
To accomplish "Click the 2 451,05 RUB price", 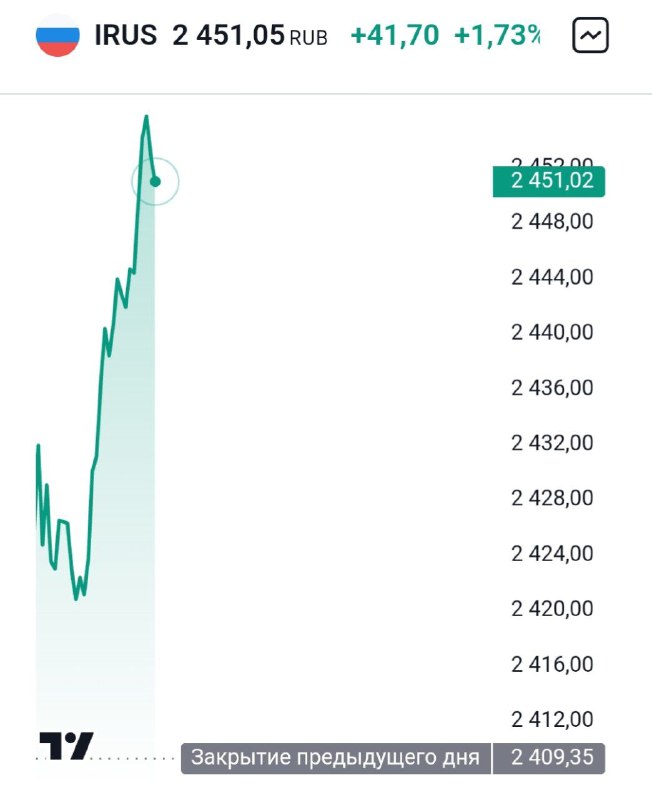I will [250, 36].
